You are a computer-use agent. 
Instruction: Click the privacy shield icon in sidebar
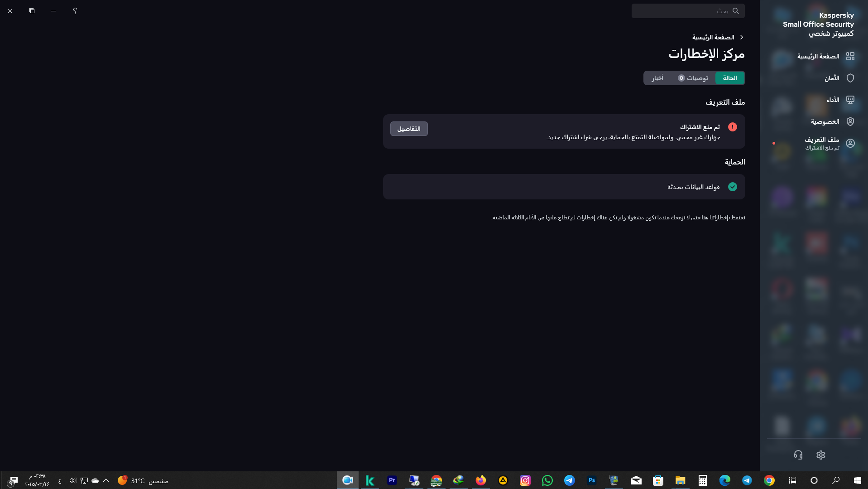click(x=850, y=121)
